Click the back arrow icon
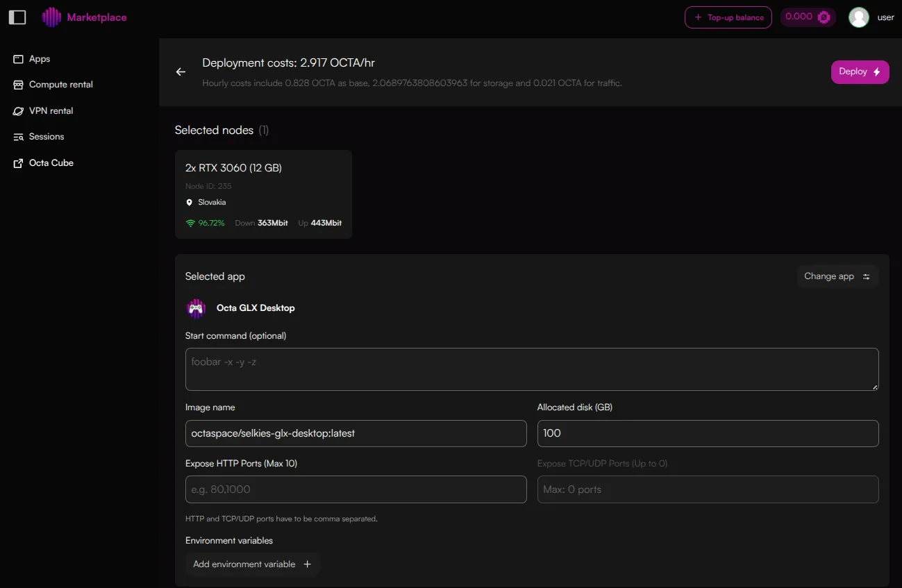The width and height of the screenshot is (902, 588). coord(181,72)
